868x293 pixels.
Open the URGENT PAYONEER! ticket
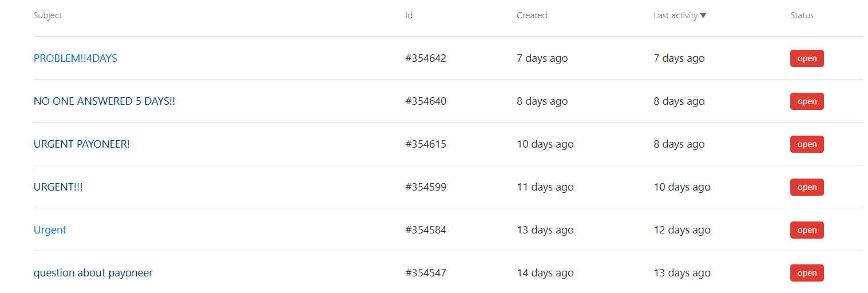[x=82, y=144]
